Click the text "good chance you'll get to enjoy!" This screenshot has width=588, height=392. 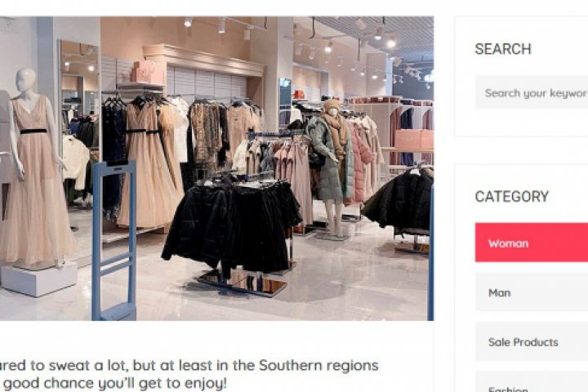[x=115, y=383]
